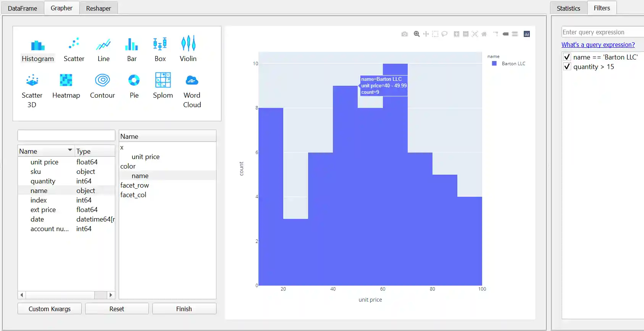Click the 'x' argument row

point(168,147)
